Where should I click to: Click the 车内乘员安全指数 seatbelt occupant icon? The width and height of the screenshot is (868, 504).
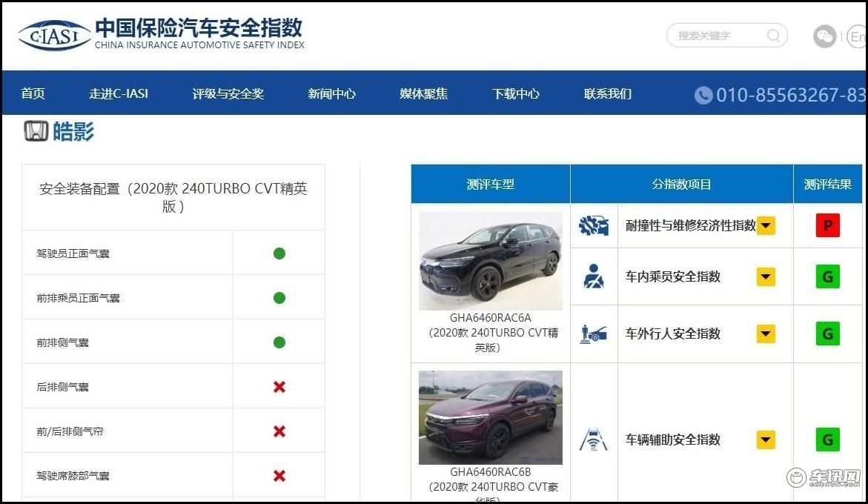(x=594, y=276)
